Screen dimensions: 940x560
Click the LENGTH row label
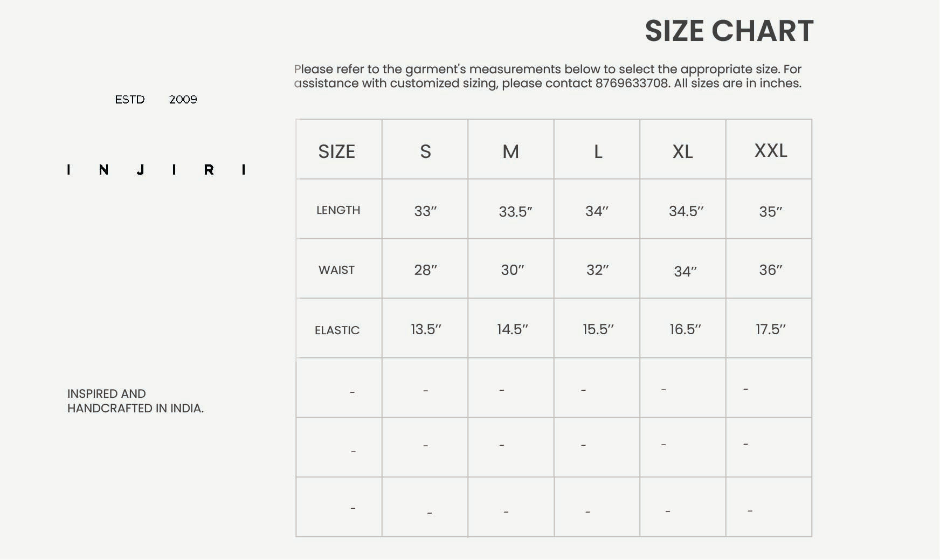[x=338, y=210]
